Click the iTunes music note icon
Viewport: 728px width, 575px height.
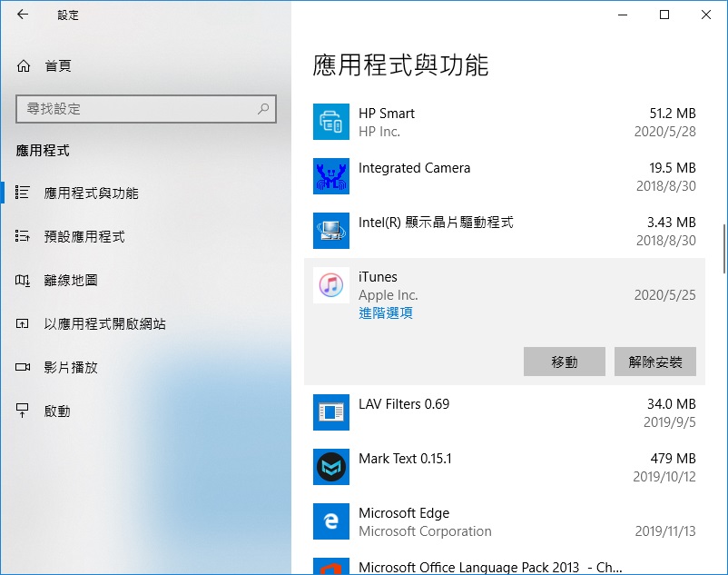pyautogui.click(x=331, y=285)
